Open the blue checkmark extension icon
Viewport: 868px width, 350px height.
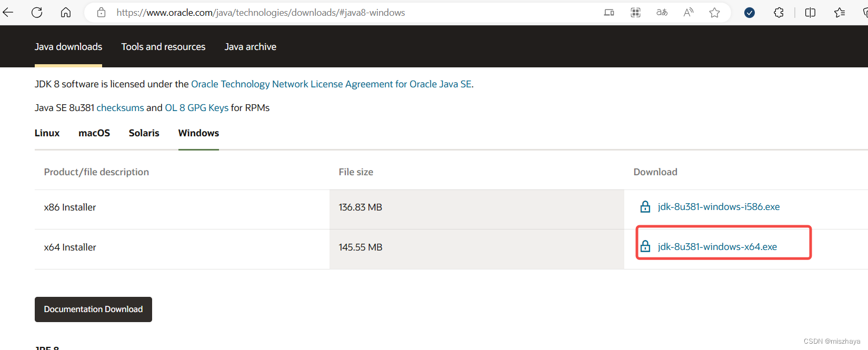click(750, 13)
